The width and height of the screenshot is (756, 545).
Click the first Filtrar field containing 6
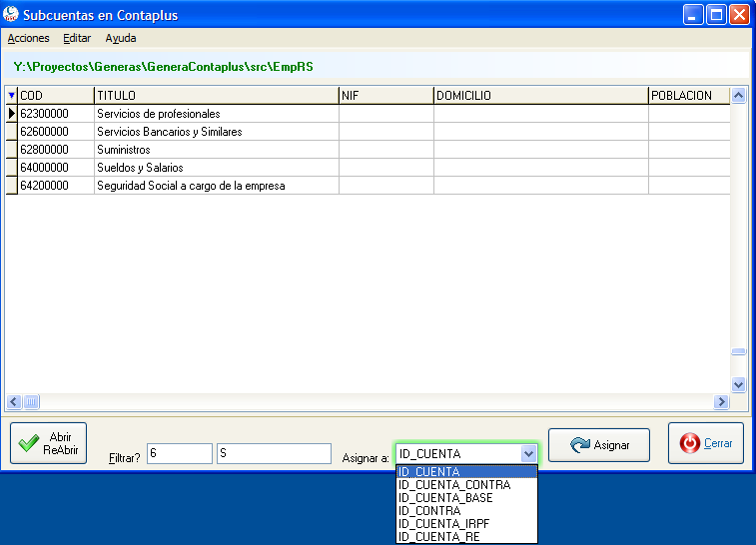pyautogui.click(x=180, y=453)
